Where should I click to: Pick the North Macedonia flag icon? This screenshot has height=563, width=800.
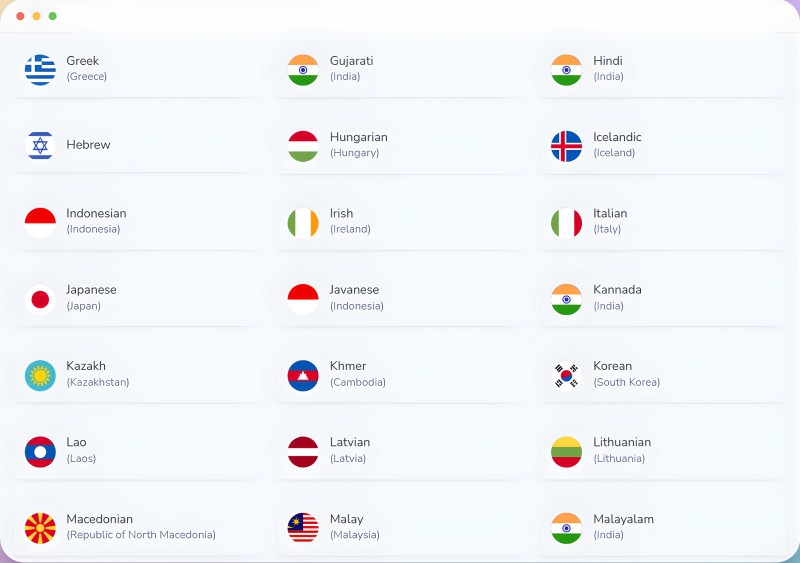click(x=40, y=528)
